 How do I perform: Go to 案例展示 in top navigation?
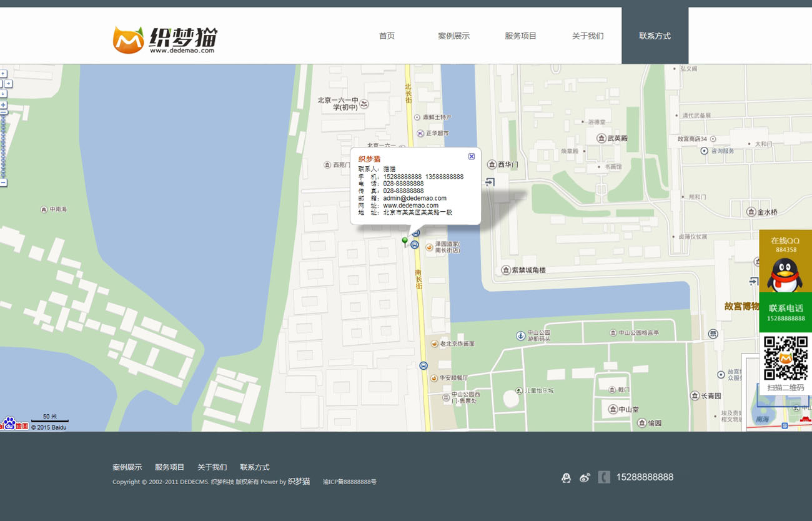453,36
